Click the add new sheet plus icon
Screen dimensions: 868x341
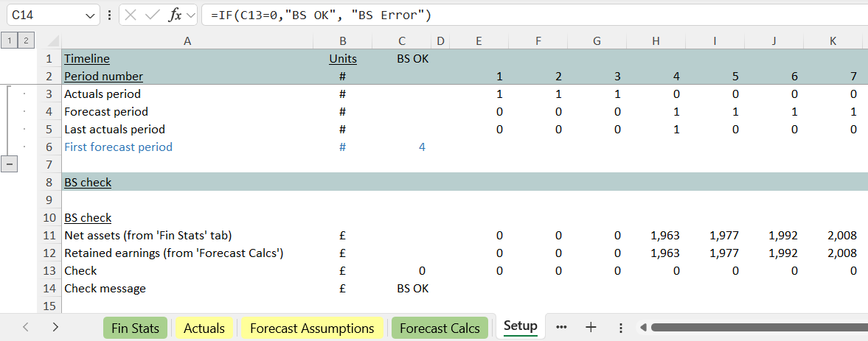click(x=591, y=328)
